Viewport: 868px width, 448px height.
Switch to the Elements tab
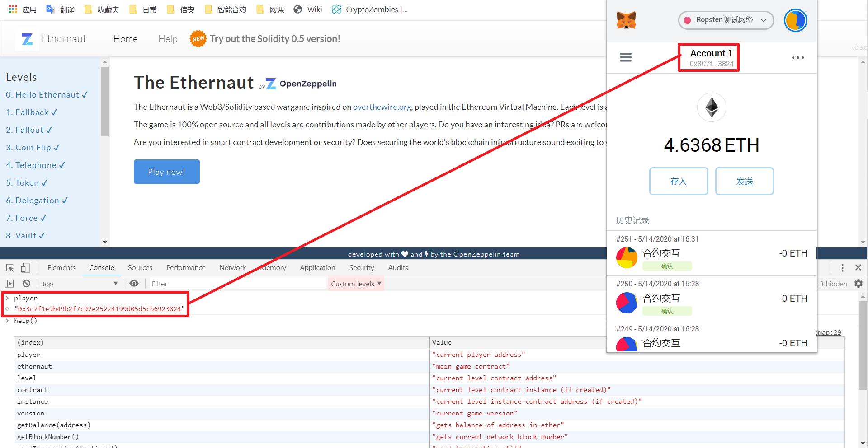[x=61, y=268]
